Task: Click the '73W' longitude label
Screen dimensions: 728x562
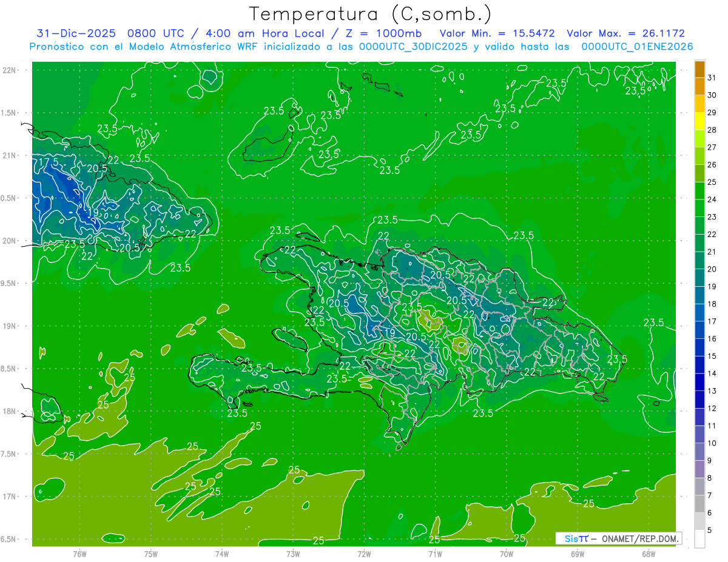Action: coord(293,554)
